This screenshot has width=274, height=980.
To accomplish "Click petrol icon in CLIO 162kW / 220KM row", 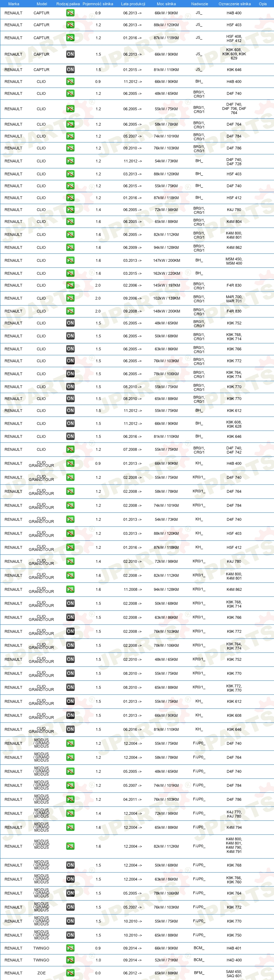I will pyautogui.click(x=70, y=273).
